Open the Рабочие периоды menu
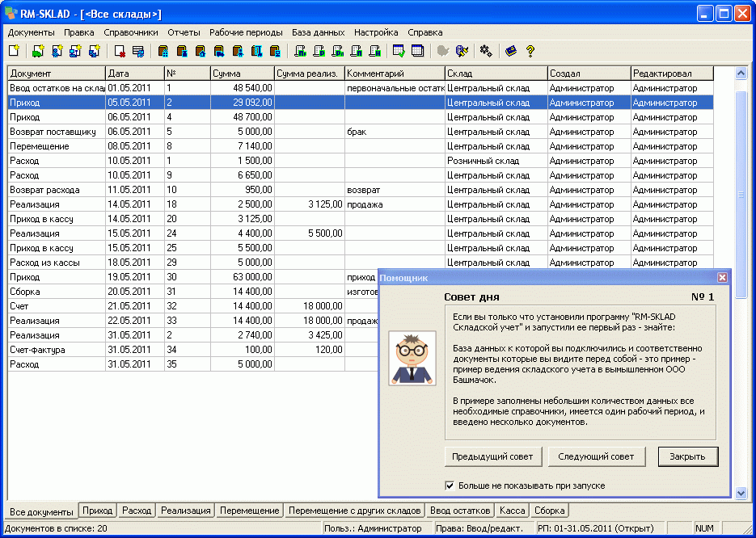 [246, 32]
